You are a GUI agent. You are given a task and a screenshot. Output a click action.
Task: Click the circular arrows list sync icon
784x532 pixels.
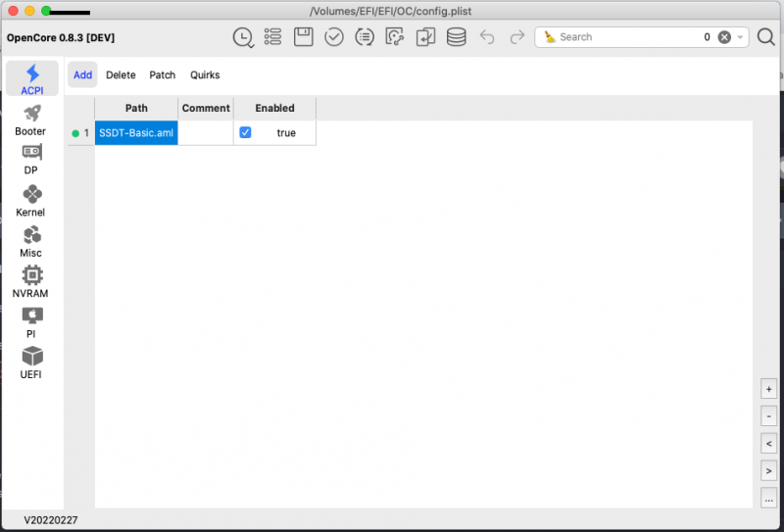click(x=365, y=37)
